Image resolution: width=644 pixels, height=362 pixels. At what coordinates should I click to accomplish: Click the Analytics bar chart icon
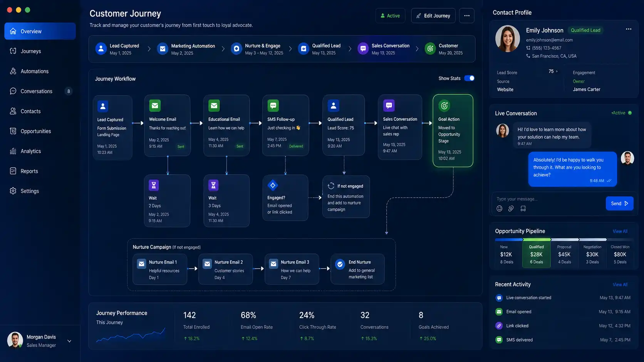[x=13, y=151]
